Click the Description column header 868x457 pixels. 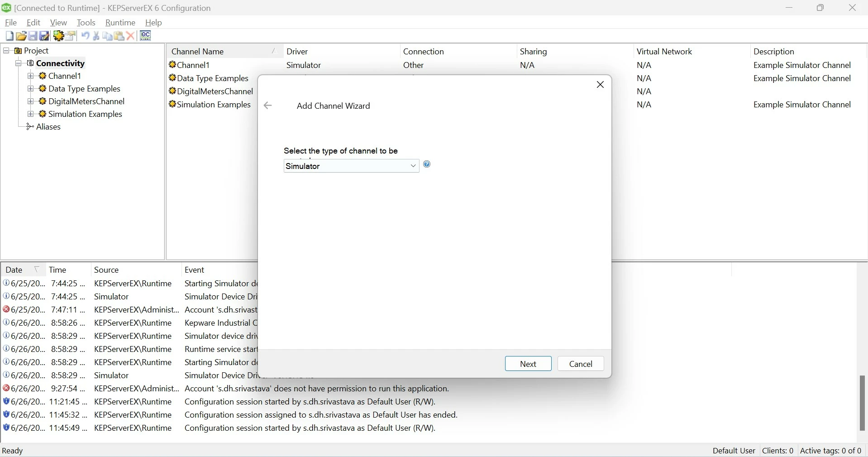(x=808, y=52)
